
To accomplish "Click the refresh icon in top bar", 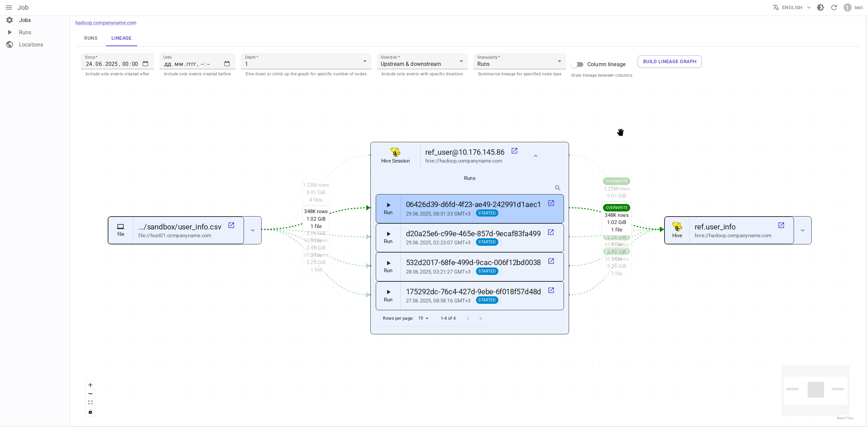I will [834, 7].
